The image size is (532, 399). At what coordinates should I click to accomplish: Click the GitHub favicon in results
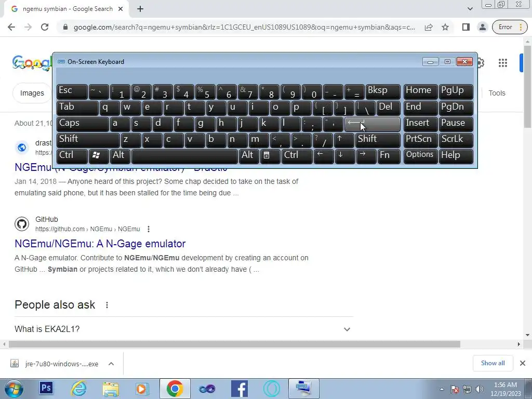(22, 224)
